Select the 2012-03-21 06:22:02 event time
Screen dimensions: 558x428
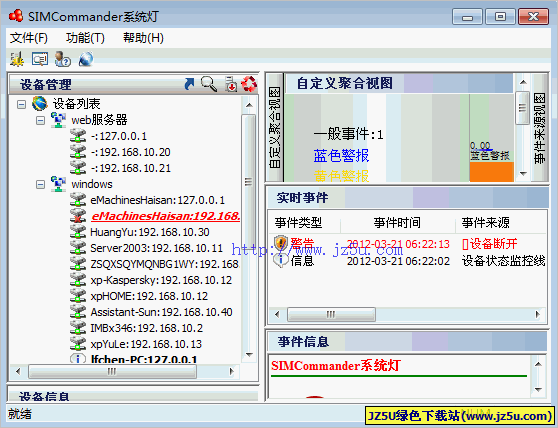[x=398, y=261]
